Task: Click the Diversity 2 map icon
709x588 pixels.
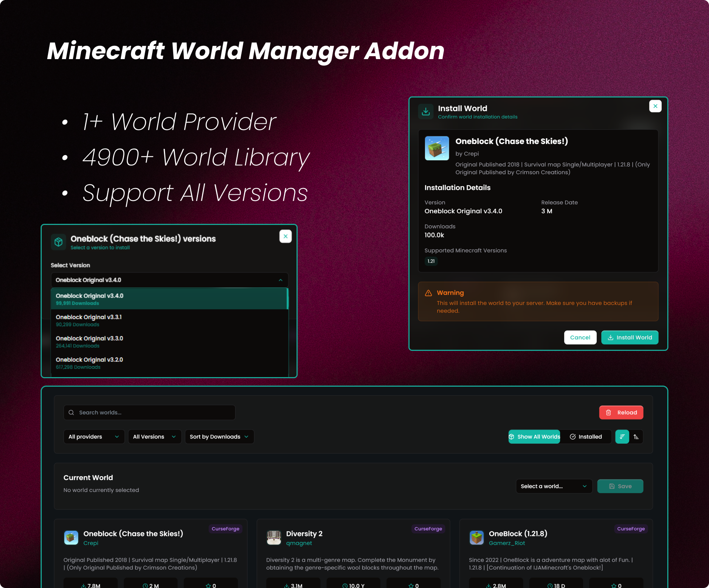Action: tap(274, 537)
